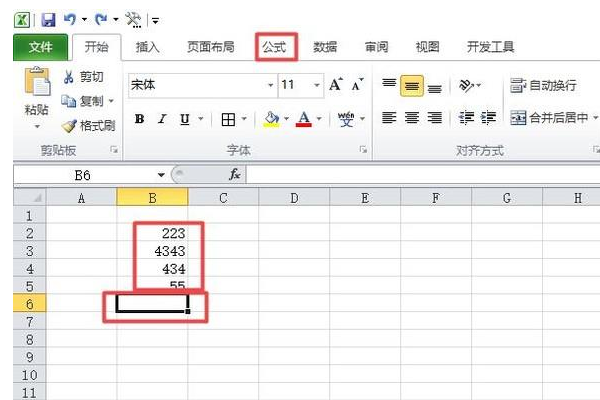Viewport: 600px width, 400px height.
Task: Toggle align text left
Action: (389, 118)
